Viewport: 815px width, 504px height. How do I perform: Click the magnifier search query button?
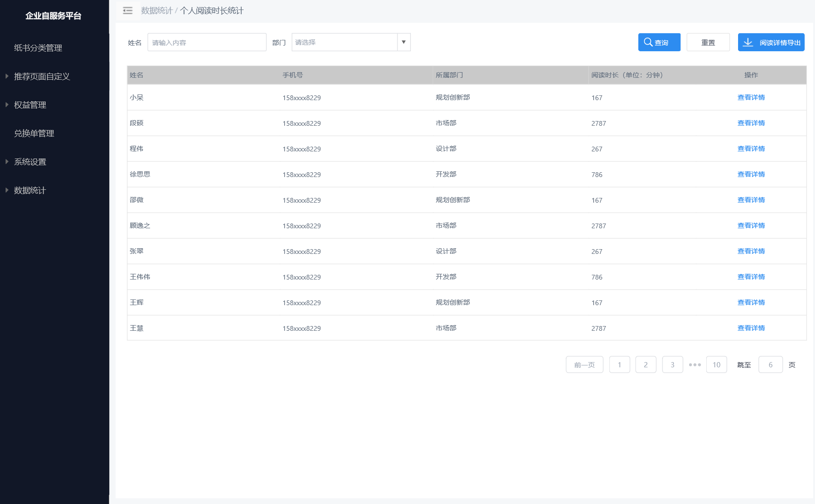(659, 42)
